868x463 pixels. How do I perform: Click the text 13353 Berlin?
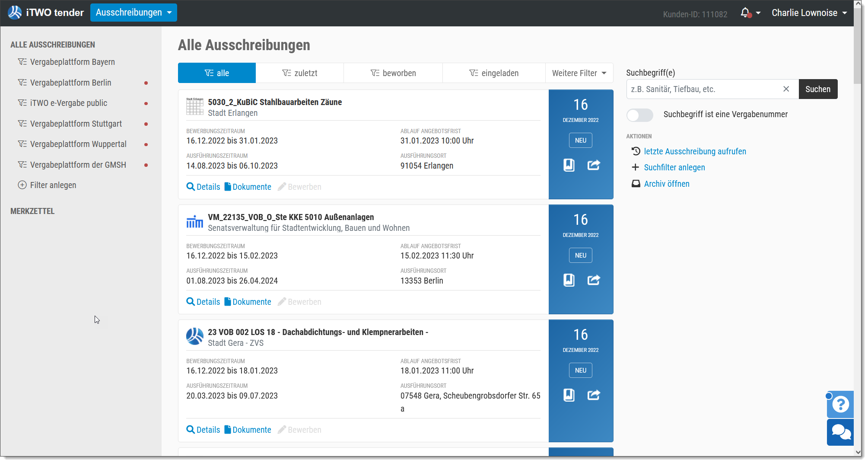[422, 281]
